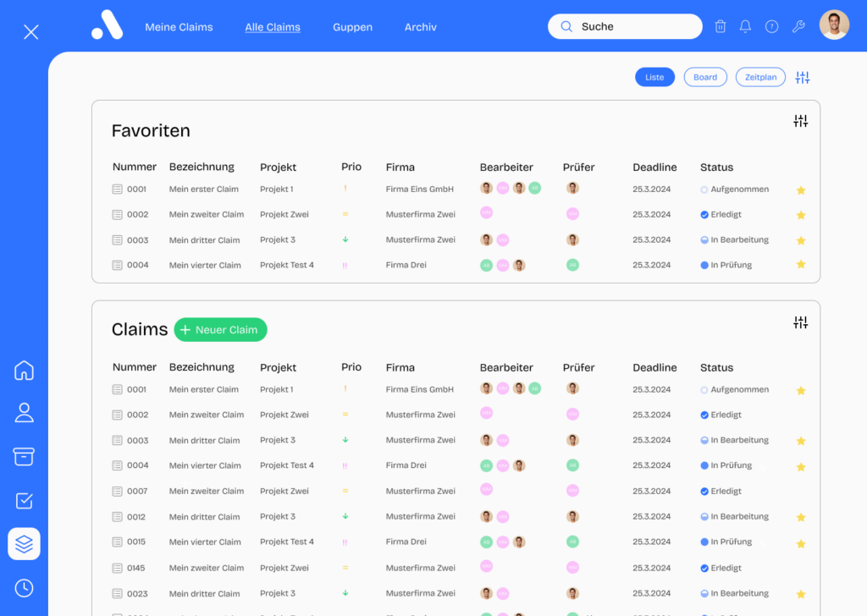
Task: Change In Bearbeitung status of Favoriten 0003
Action: pos(734,239)
